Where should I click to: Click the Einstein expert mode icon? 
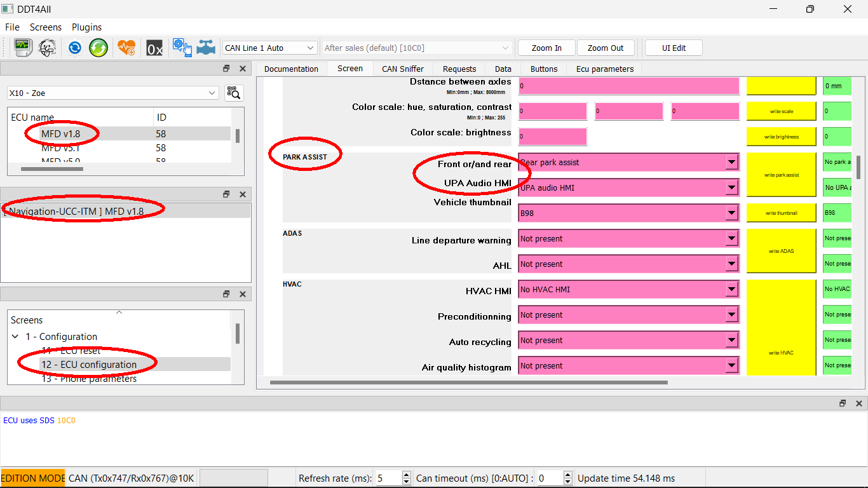(47, 47)
